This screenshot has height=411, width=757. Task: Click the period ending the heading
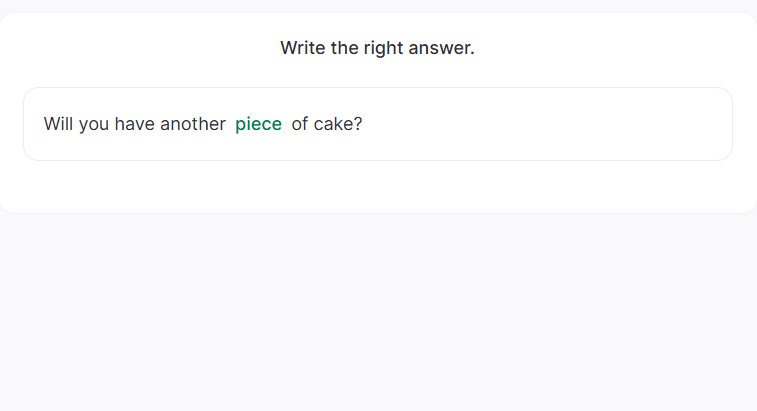coord(472,53)
